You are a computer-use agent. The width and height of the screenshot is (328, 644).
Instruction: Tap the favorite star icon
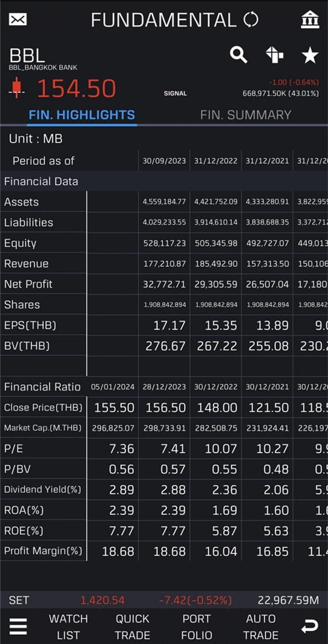(310, 54)
